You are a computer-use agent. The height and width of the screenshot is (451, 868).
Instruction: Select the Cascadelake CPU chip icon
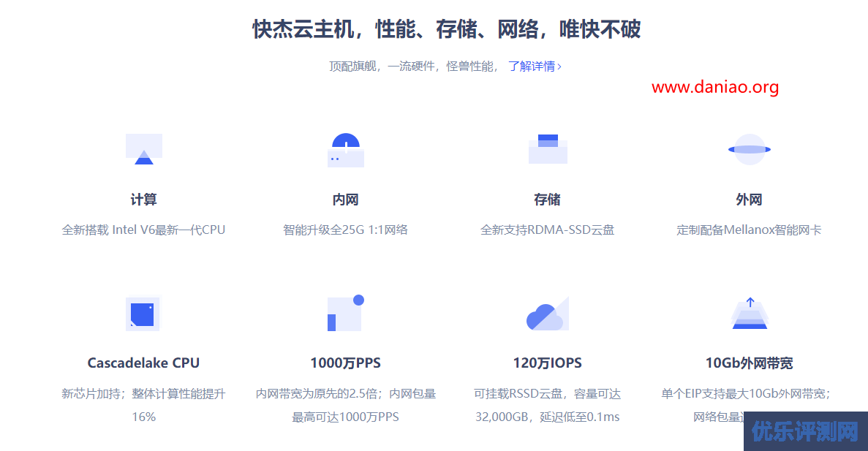[x=143, y=313]
